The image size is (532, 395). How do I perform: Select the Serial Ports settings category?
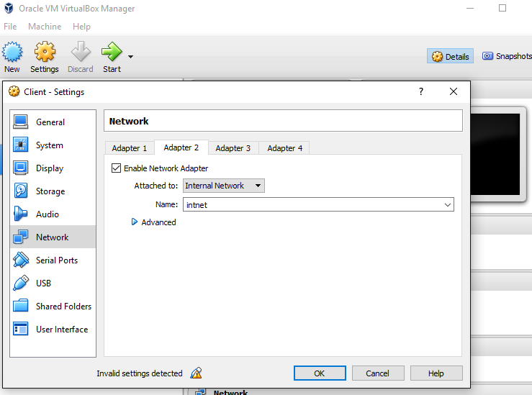pyautogui.click(x=53, y=260)
